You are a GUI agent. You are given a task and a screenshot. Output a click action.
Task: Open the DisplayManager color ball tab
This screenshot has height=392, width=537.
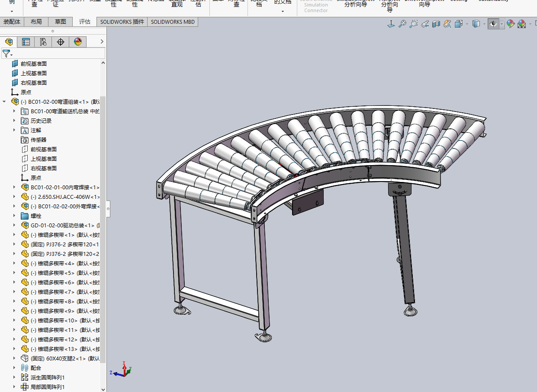[77, 42]
